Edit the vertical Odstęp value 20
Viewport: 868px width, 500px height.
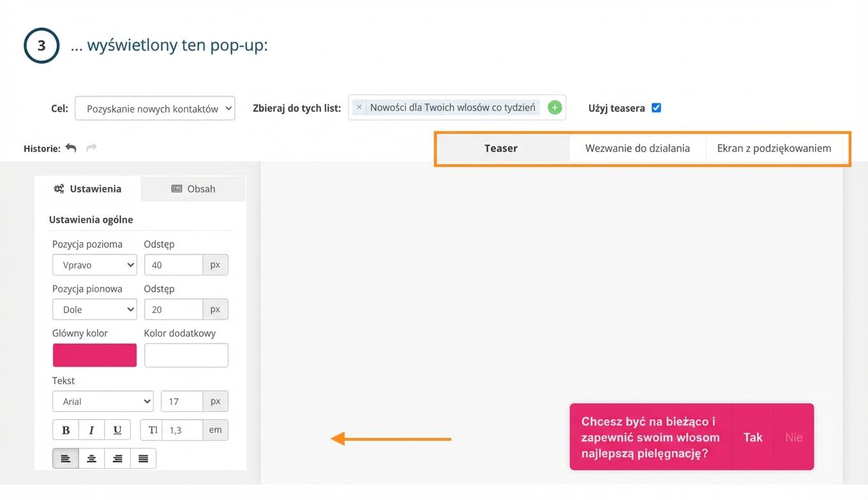(x=174, y=309)
